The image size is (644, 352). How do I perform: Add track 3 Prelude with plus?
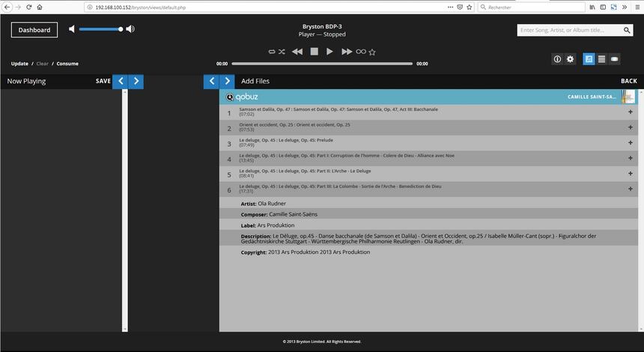tap(631, 142)
